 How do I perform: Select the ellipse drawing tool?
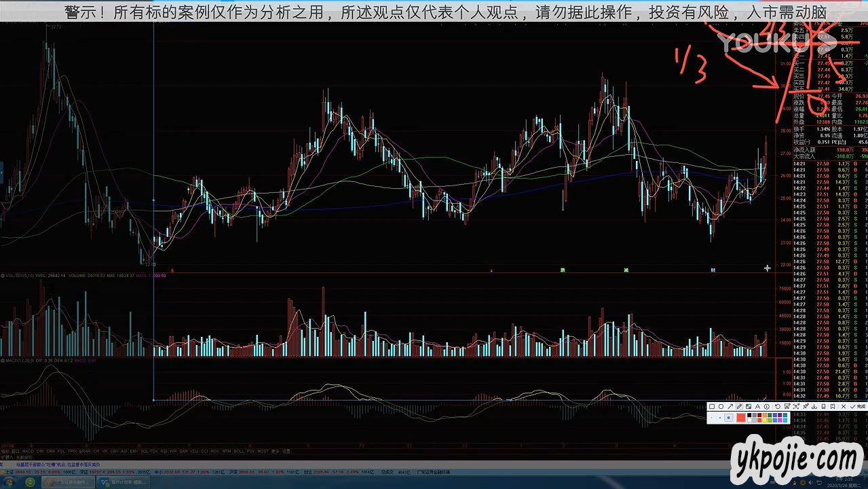pyautogui.click(x=721, y=407)
